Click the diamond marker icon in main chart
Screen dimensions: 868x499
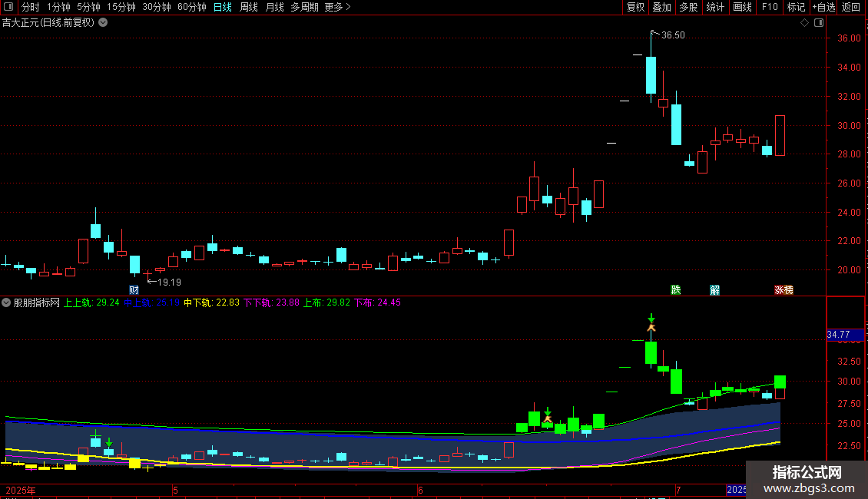804,23
